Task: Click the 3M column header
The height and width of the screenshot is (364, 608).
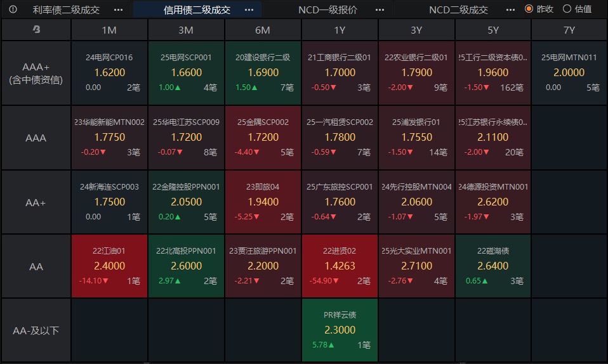Action: [186, 30]
